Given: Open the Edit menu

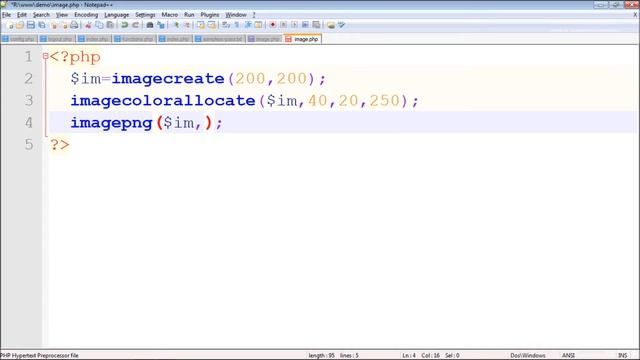Looking at the screenshot, I should click(22, 15).
